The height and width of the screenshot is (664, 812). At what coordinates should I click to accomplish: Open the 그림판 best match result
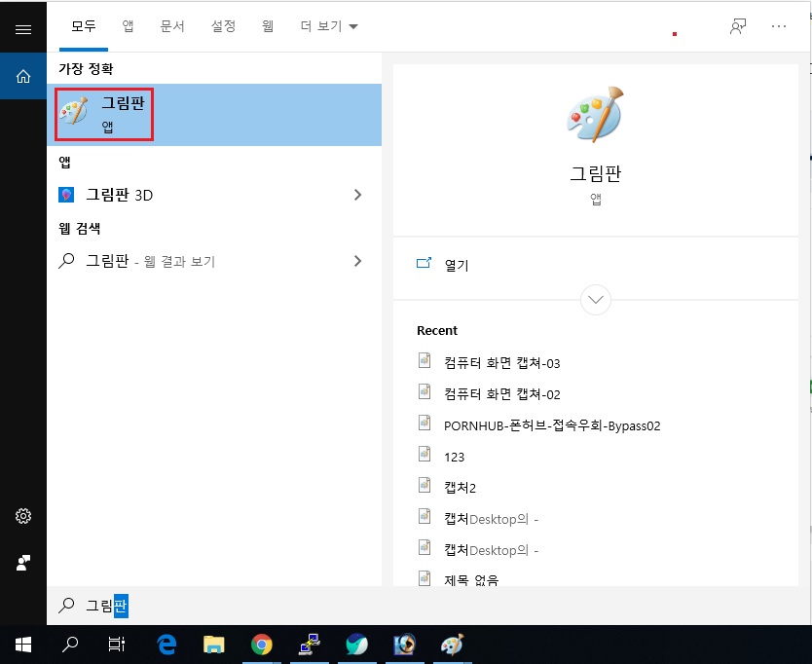214,115
